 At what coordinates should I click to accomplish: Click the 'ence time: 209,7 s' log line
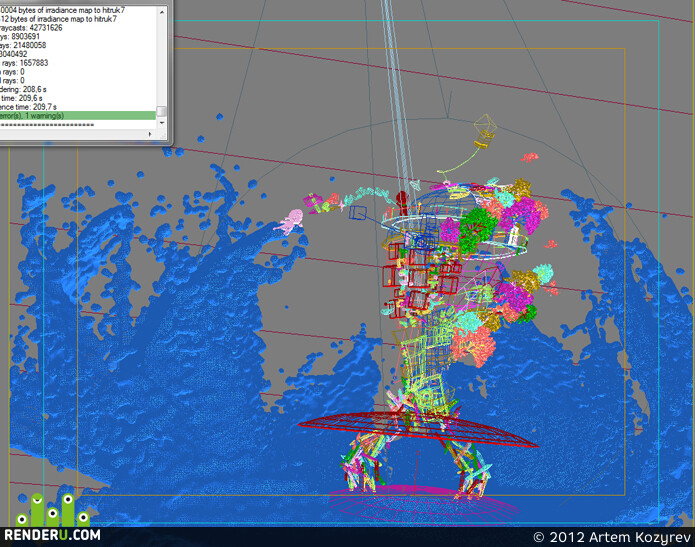tap(28, 107)
